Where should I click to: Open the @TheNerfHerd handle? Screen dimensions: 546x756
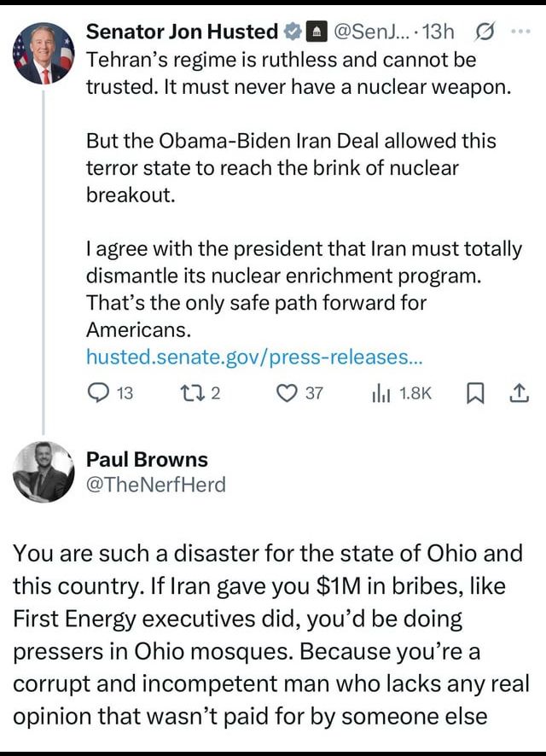point(156,485)
